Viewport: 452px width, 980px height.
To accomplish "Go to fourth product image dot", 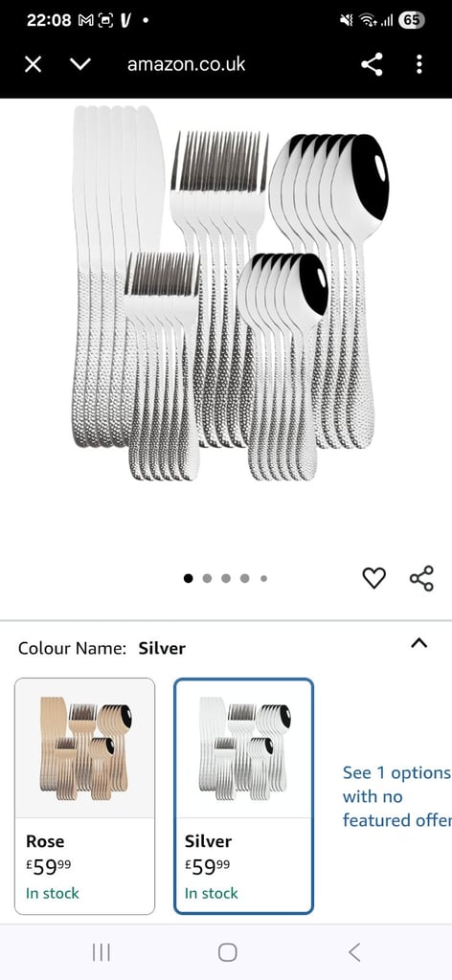I will (x=244, y=578).
